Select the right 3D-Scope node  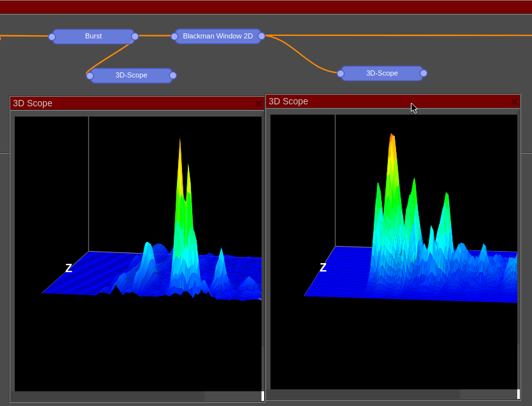(381, 74)
